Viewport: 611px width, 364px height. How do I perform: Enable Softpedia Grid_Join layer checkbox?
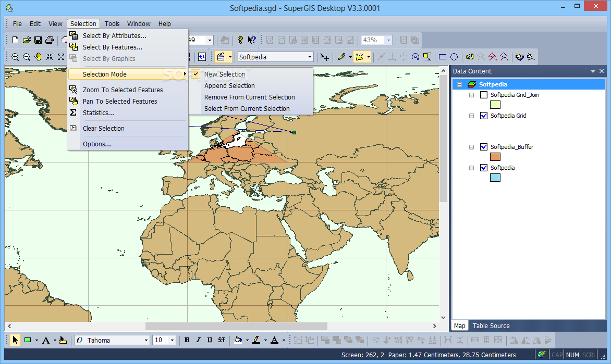pyautogui.click(x=484, y=95)
